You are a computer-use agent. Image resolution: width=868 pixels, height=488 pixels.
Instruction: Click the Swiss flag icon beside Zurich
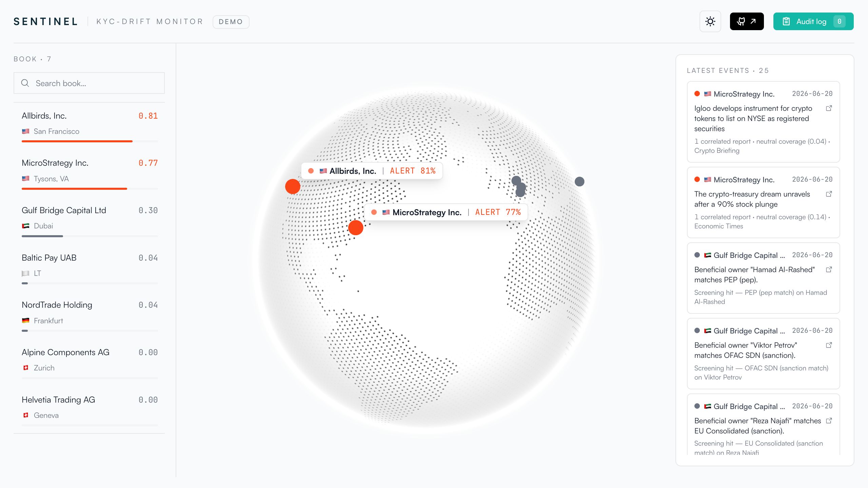pos(25,368)
